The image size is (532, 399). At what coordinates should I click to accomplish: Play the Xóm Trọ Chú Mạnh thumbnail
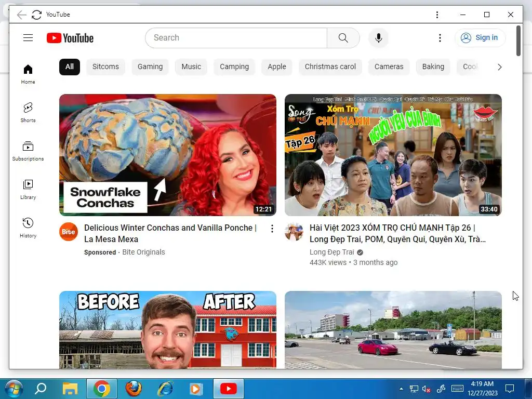pyautogui.click(x=393, y=155)
